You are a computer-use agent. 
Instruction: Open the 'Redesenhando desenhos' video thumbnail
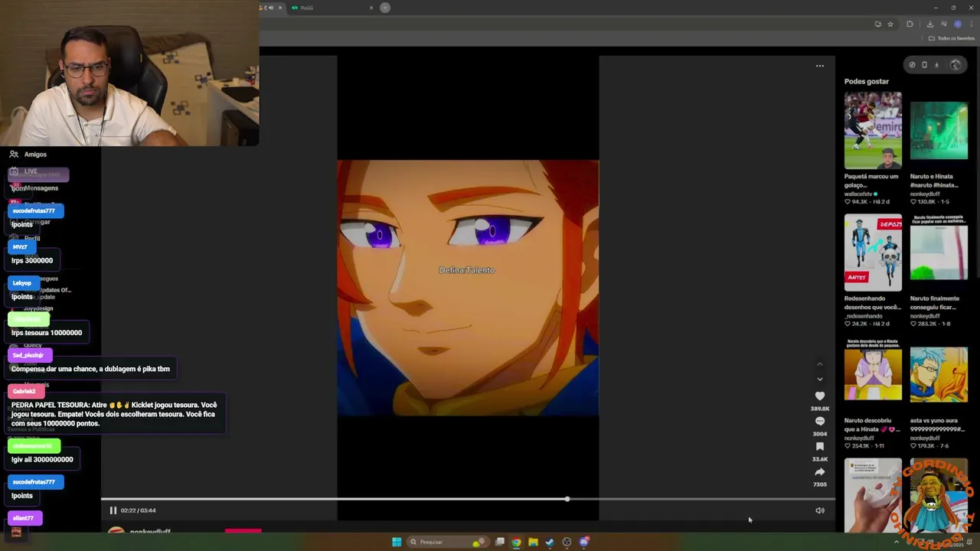pyautogui.click(x=873, y=253)
